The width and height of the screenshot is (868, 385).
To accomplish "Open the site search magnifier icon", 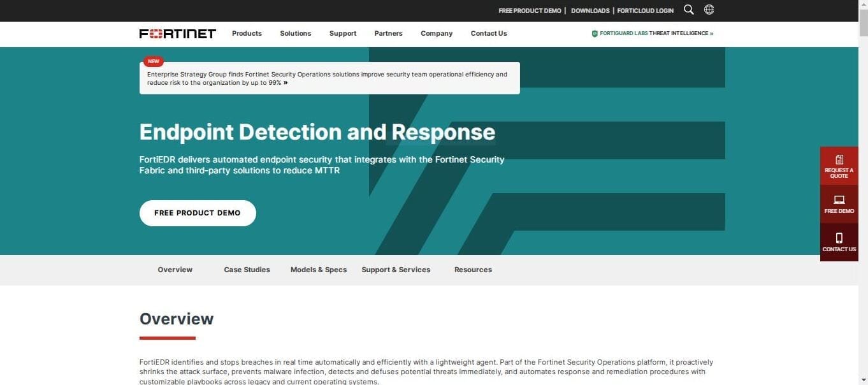I will point(688,10).
